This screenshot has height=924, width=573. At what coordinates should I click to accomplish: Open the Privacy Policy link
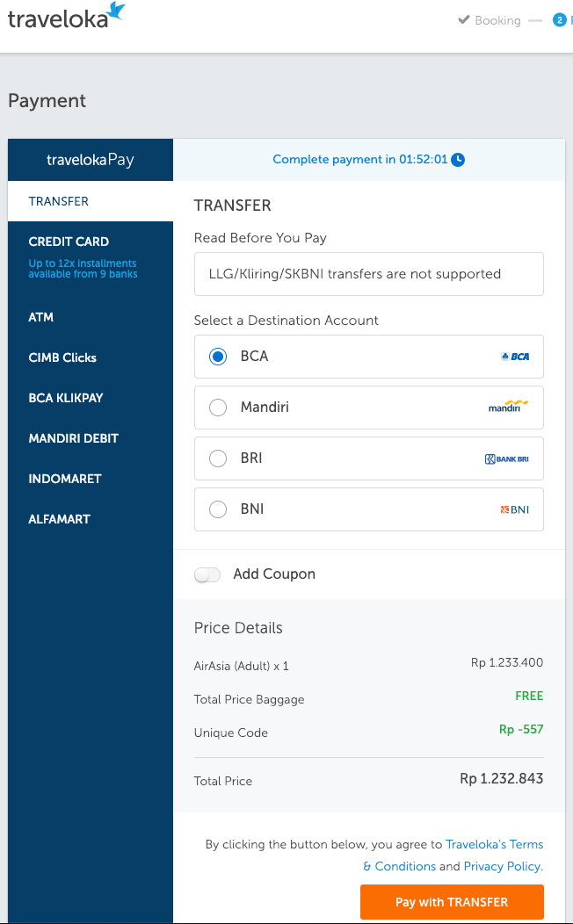tap(501, 866)
